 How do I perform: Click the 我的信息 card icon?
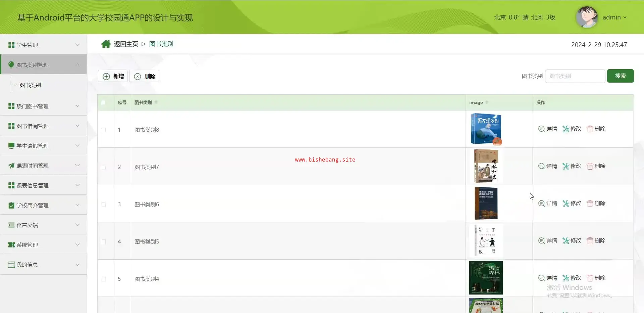11,265
